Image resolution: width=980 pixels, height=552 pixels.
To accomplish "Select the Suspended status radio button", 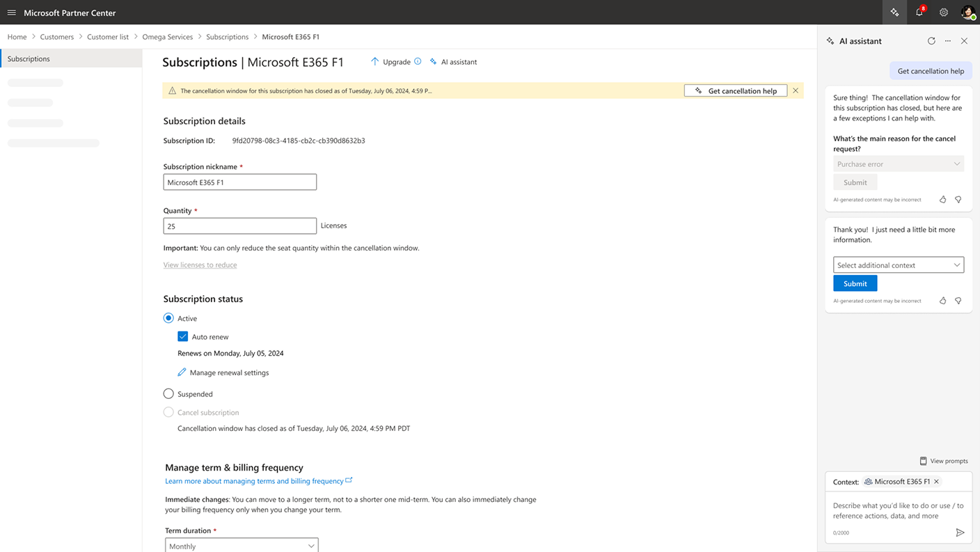I will click(x=168, y=394).
